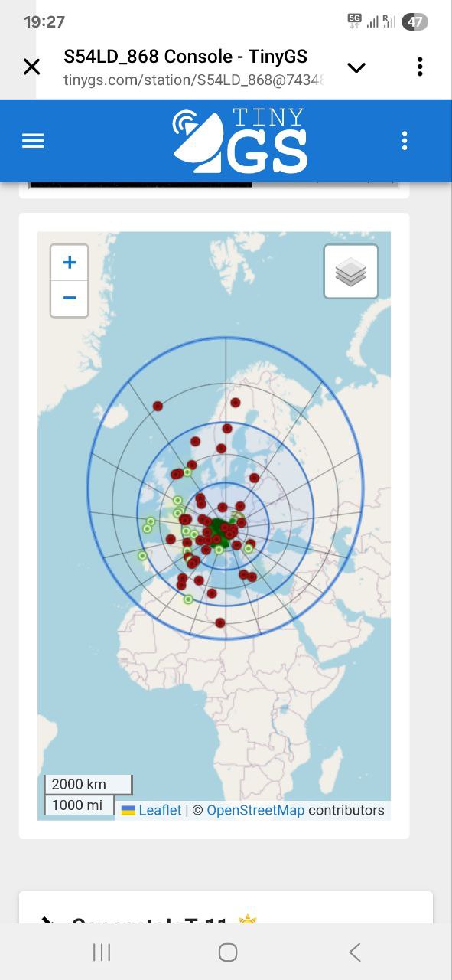Select the westernmost light green station marker

click(x=142, y=556)
